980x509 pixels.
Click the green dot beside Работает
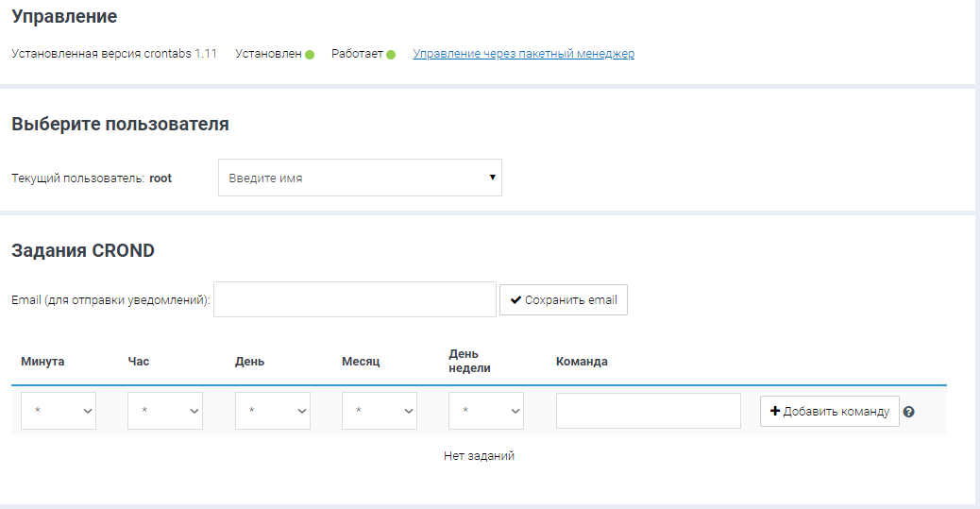point(391,55)
